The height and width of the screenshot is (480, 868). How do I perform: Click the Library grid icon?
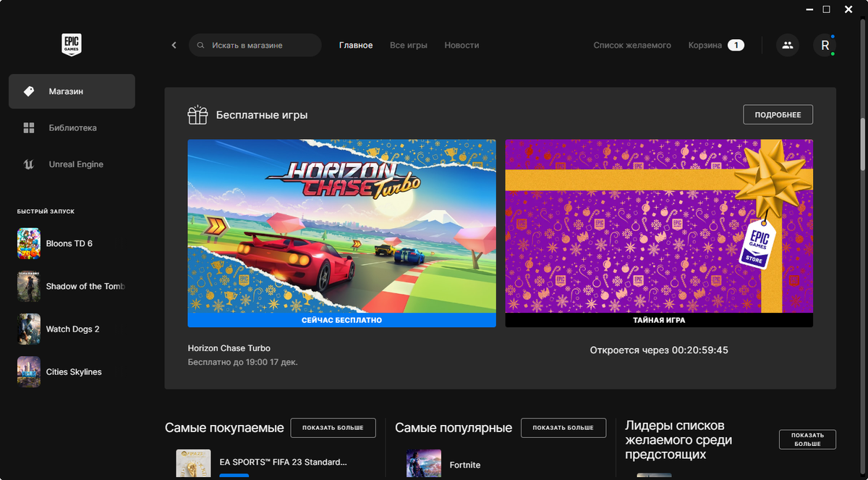(29, 127)
